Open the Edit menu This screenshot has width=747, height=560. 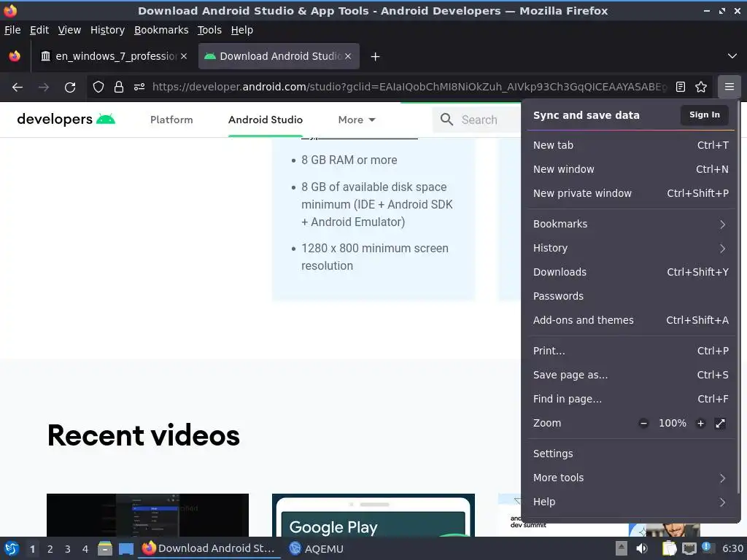(x=39, y=30)
